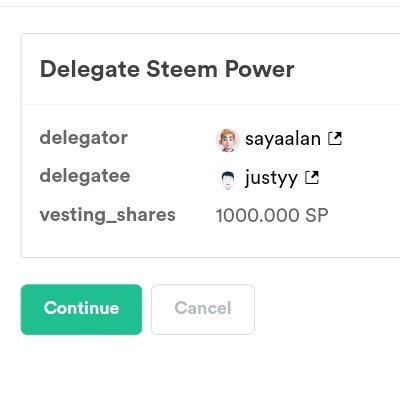Select the justyy username text

[x=271, y=179]
